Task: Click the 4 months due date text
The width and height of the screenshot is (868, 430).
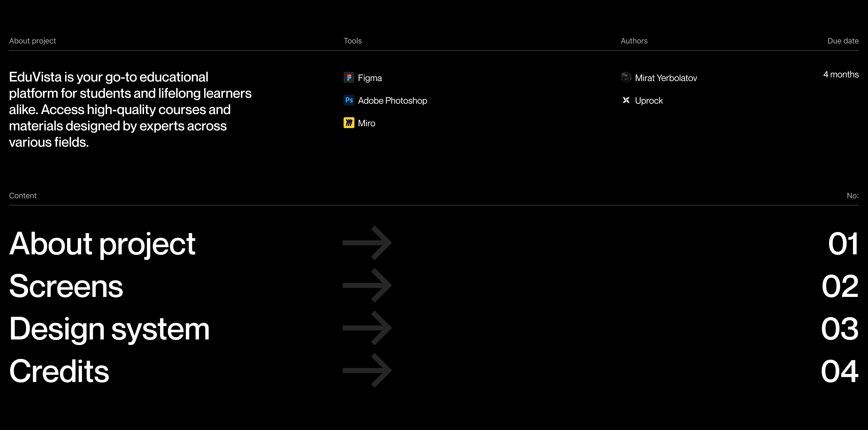Action: point(841,74)
